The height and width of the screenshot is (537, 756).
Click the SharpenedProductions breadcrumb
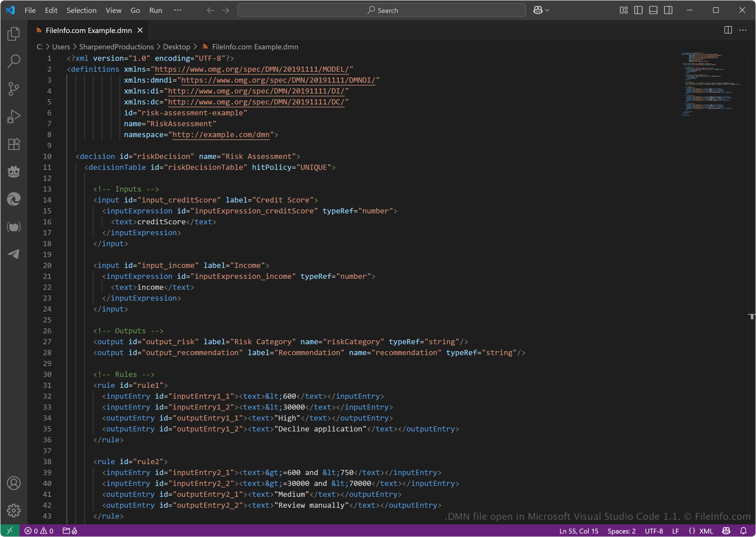click(116, 47)
